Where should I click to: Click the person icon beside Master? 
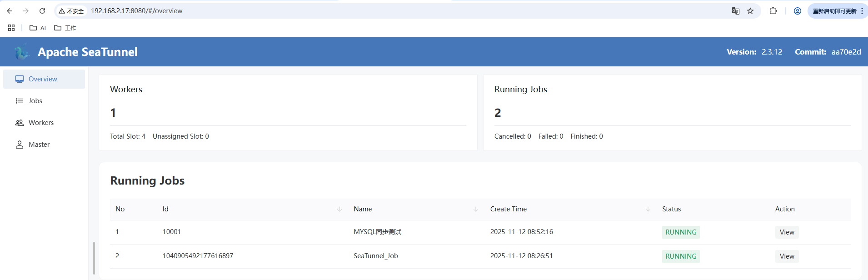(x=20, y=145)
